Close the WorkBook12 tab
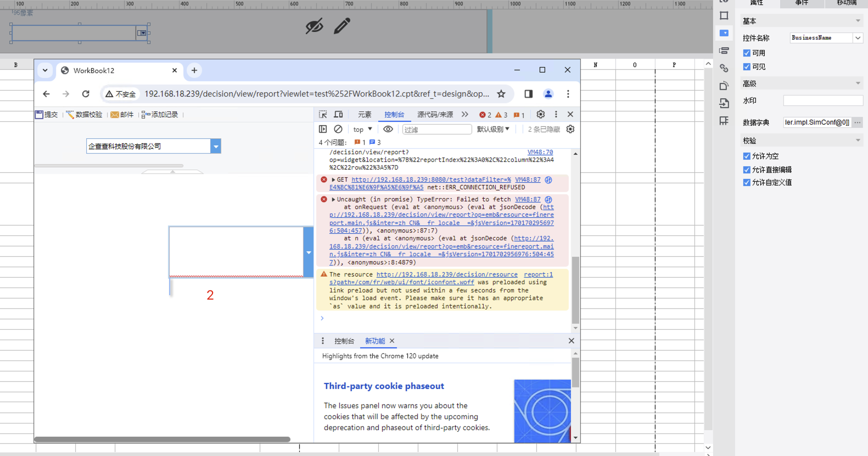Viewport: 868px width, 456px height. [x=175, y=70]
